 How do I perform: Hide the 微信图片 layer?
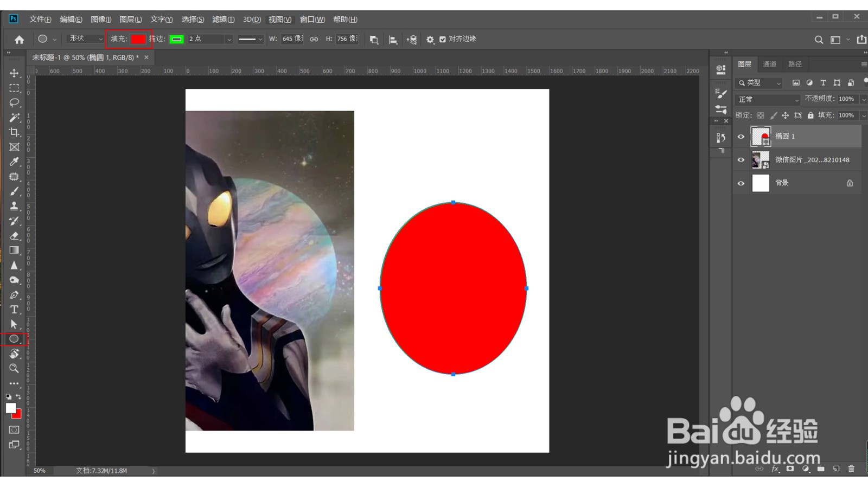click(741, 160)
